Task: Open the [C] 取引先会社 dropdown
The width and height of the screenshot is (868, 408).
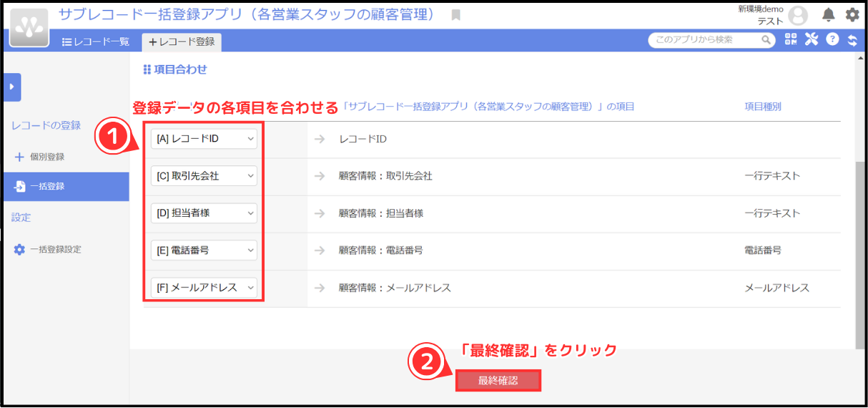Action: 204,175
